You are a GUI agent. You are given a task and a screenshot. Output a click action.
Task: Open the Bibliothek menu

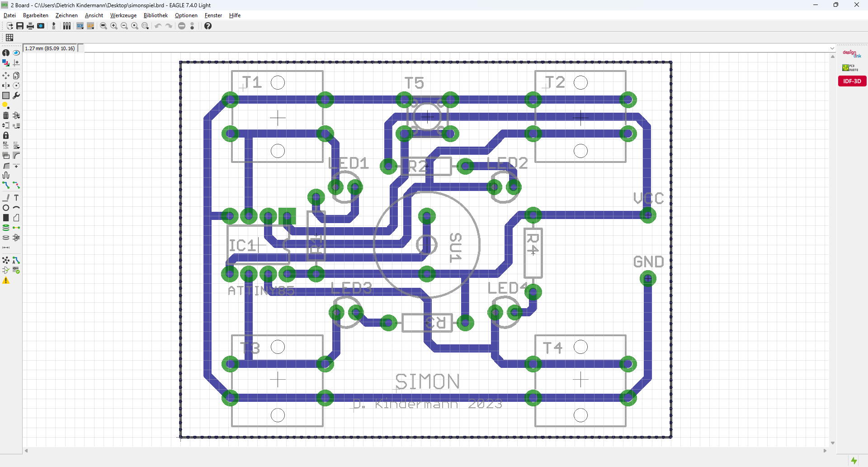[156, 15]
